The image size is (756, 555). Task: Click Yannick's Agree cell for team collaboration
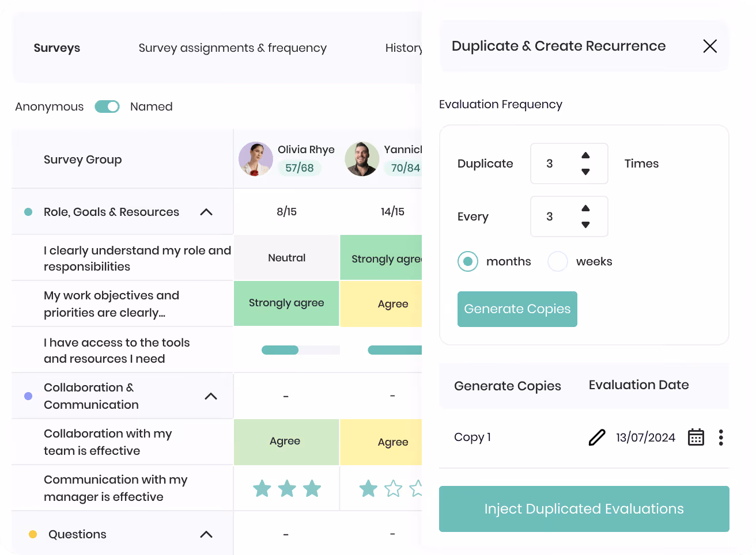coord(381,442)
